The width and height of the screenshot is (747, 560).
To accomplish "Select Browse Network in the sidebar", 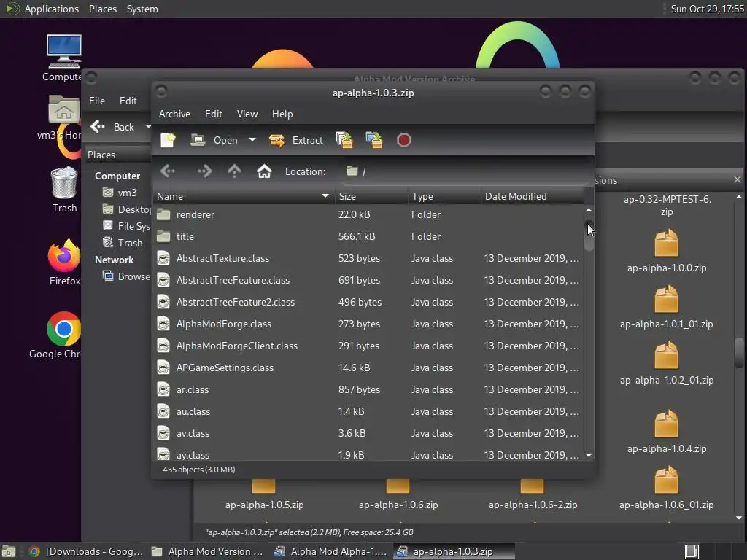I will pos(126,276).
